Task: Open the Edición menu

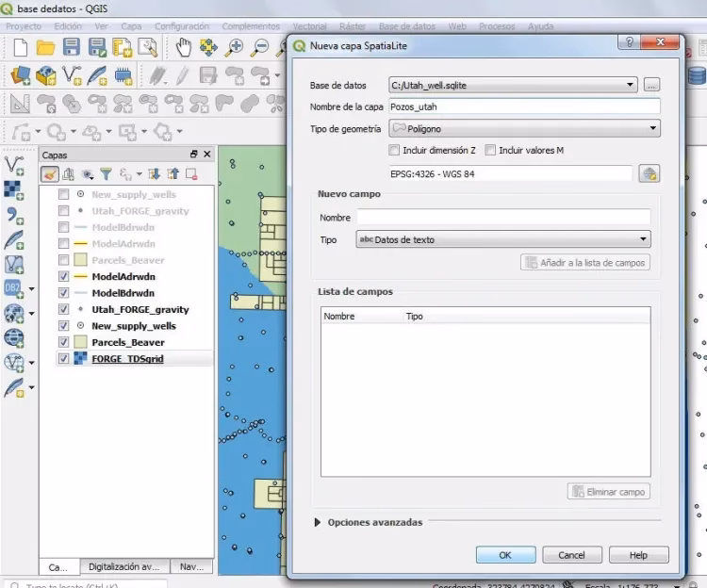Action: click(68, 26)
